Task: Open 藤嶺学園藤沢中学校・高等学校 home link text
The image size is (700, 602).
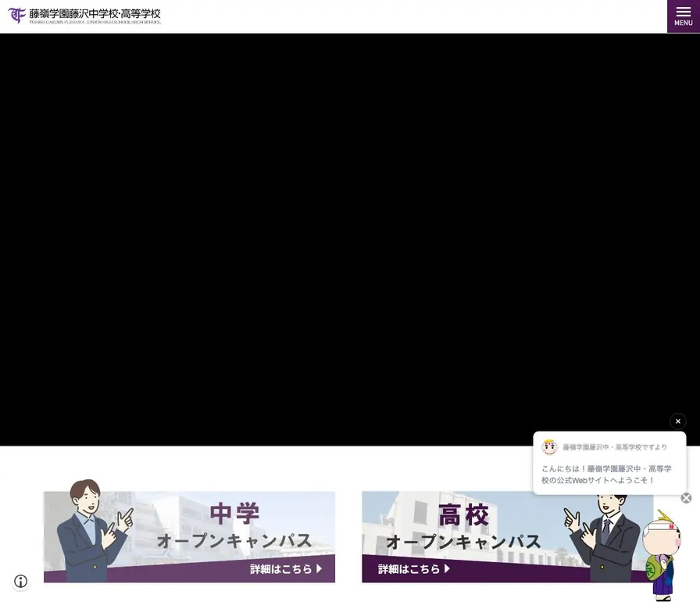Action: click(x=95, y=14)
